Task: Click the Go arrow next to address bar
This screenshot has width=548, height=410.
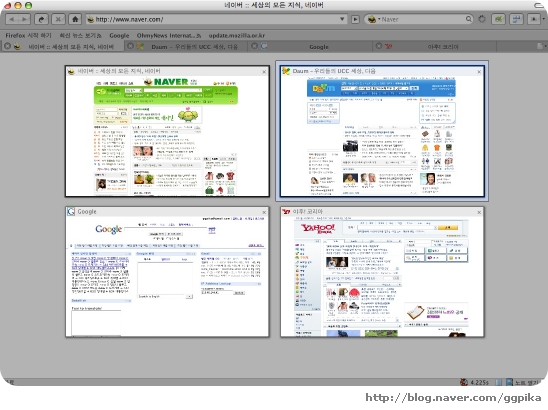Action: pos(355,20)
